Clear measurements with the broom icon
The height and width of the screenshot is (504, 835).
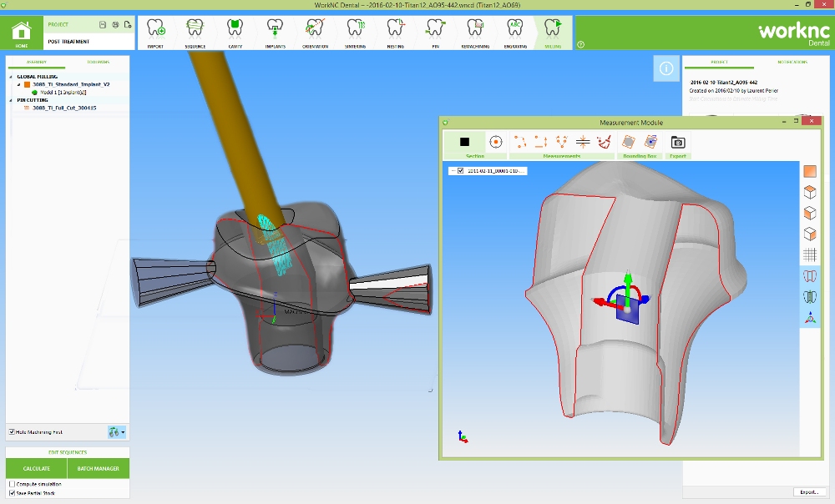click(x=604, y=142)
